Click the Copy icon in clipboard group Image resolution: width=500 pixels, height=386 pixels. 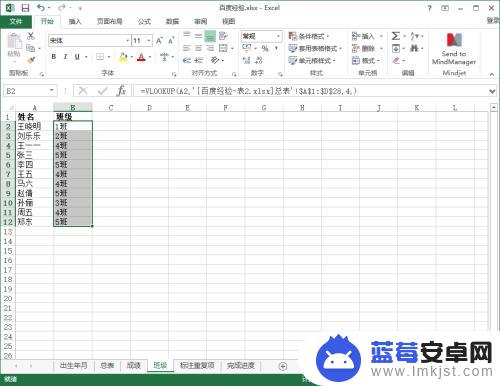pos(30,48)
